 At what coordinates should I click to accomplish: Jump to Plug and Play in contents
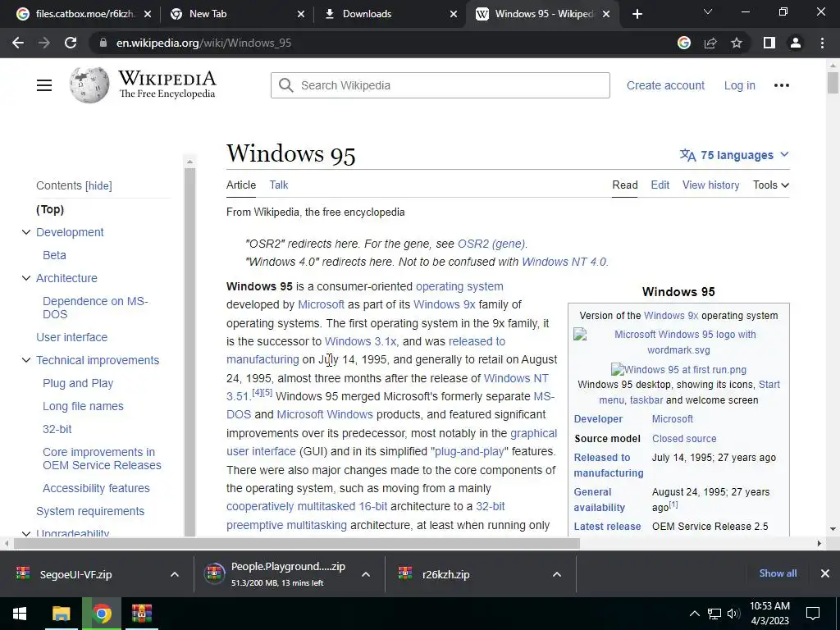coord(78,383)
